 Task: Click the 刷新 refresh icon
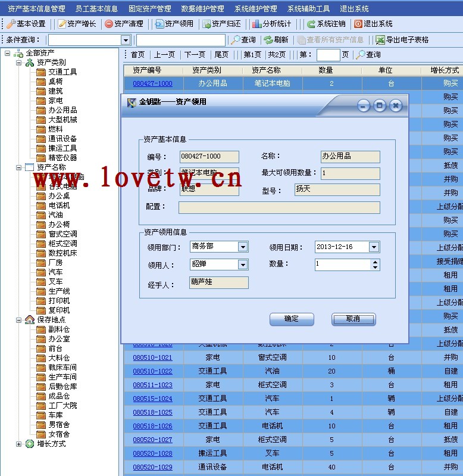268,40
